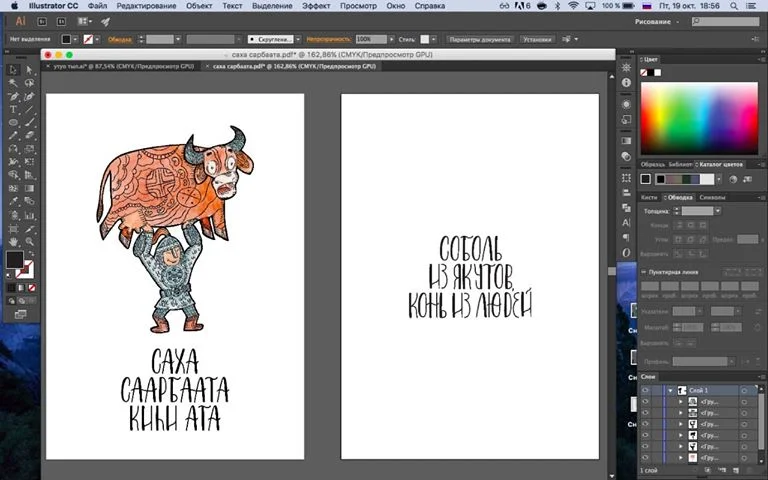Swap fill and stroke arrows in toolbox
The height and width of the screenshot is (480, 768).
click(x=31, y=255)
